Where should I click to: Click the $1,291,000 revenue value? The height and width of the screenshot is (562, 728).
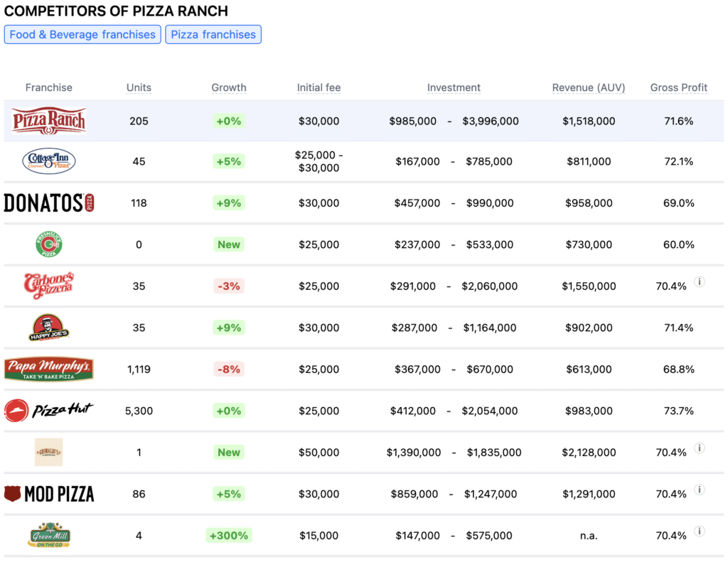tap(589, 494)
